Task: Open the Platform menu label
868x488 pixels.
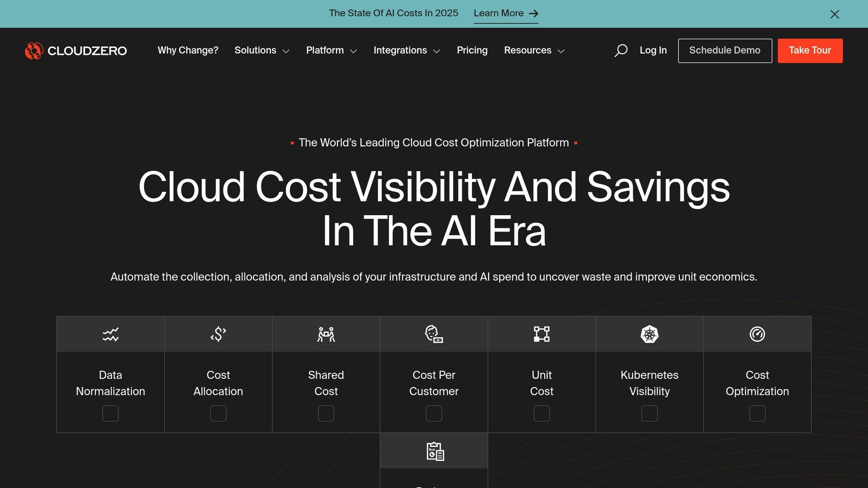Action: pos(325,50)
